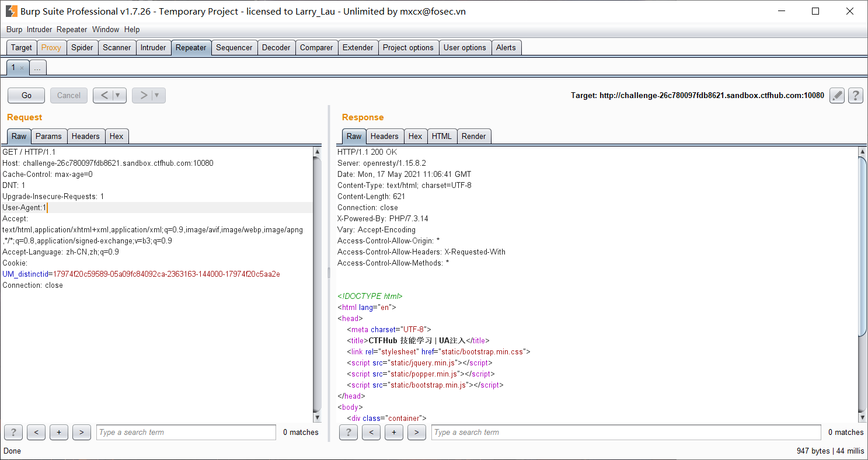
Task: Go to next match in response search
Action: pyautogui.click(x=416, y=432)
